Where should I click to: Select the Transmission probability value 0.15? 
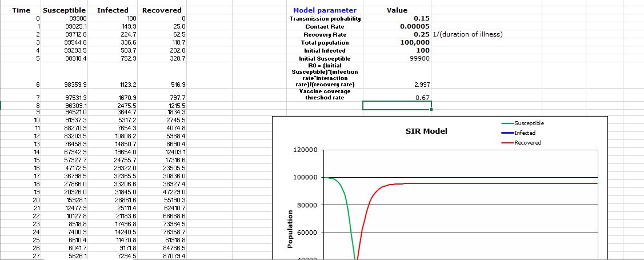click(397, 18)
